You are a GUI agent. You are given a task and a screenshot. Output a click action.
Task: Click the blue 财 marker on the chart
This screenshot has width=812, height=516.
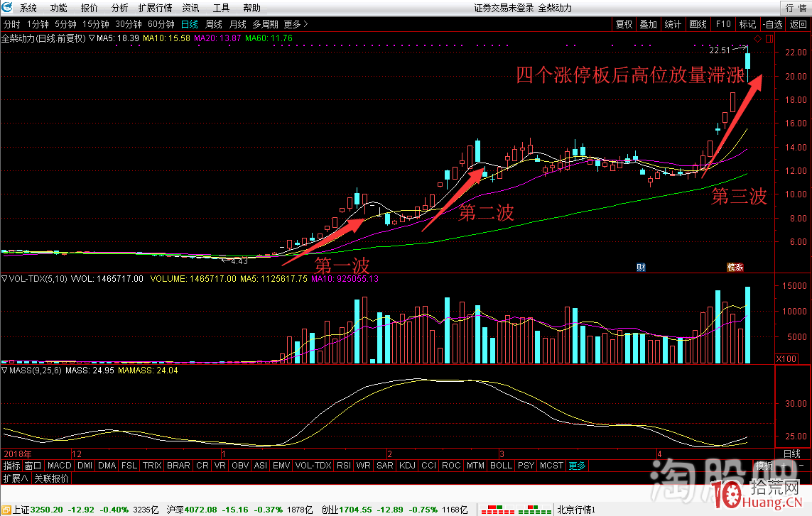pos(641,267)
